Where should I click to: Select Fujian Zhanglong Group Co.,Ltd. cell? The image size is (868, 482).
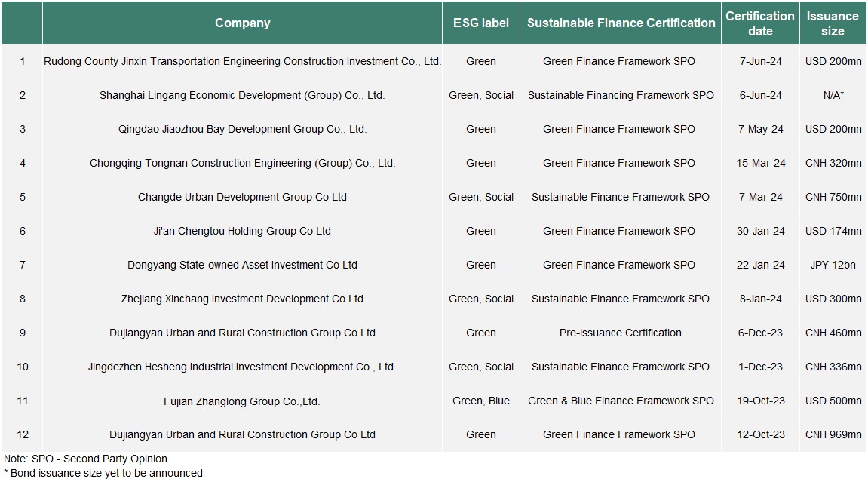point(243,401)
